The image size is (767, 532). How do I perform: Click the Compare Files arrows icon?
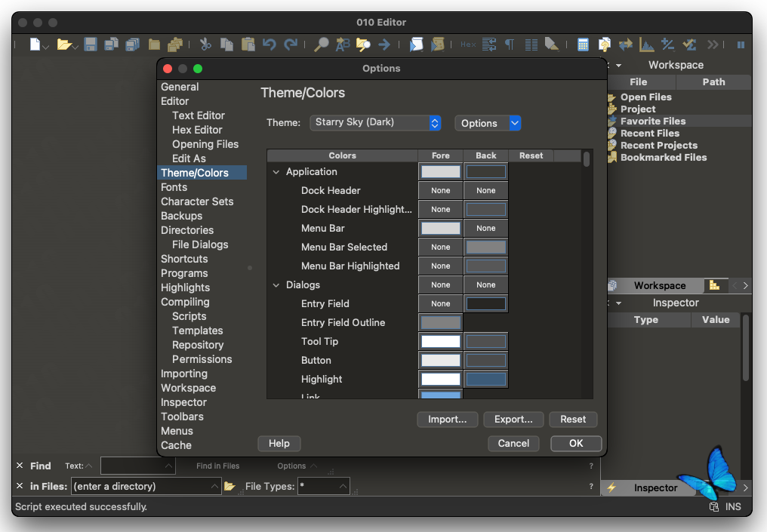pyautogui.click(x=624, y=45)
